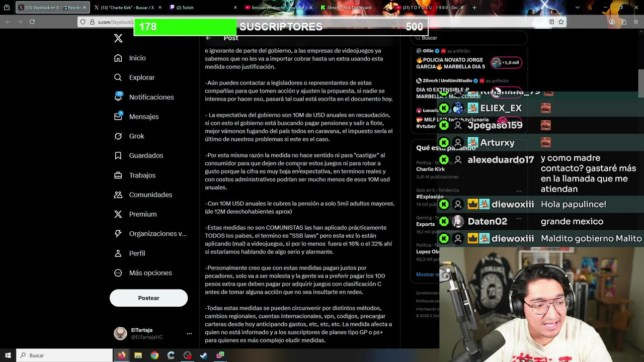Open Más opciones menu
This screenshot has width=644, height=362.
point(143,273)
